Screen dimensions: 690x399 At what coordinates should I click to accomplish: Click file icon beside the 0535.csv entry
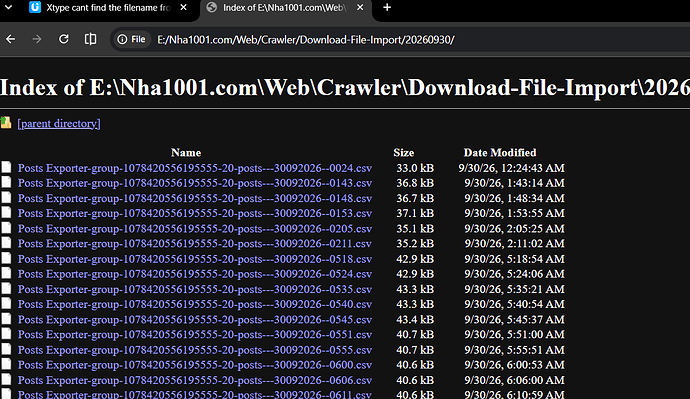coord(6,289)
